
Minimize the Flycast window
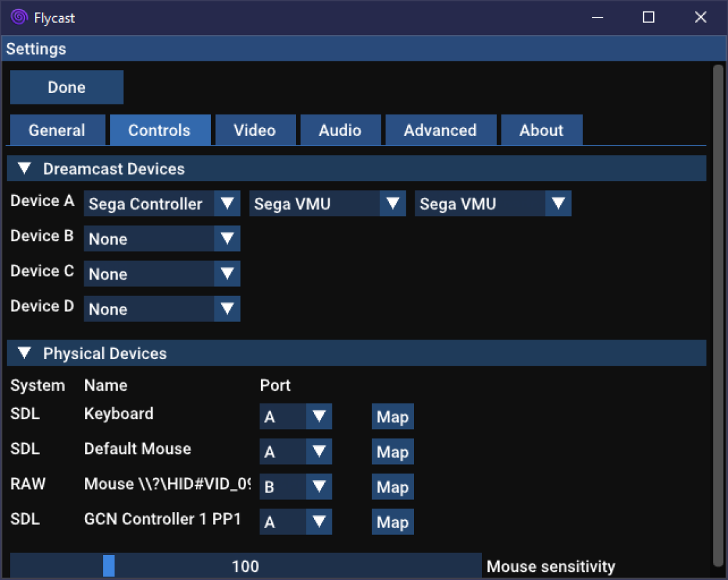pos(597,18)
